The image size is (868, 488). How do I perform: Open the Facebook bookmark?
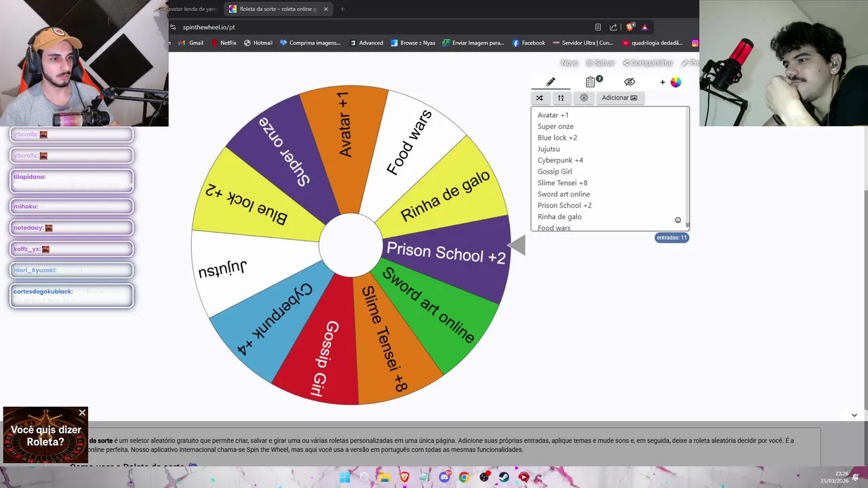[x=528, y=43]
